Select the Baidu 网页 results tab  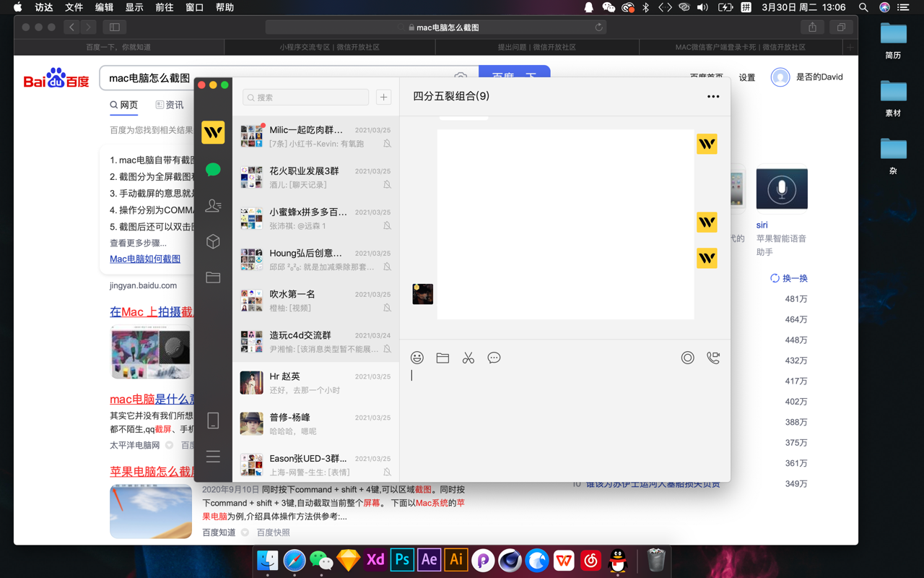pyautogui.click(x=124, y=105)
